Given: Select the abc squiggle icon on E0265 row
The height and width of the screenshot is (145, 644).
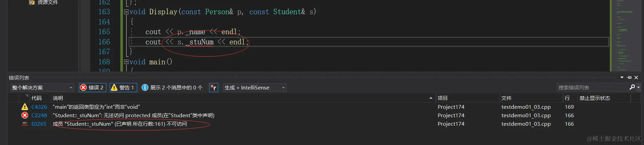Looking at the screenshot, I should [x=25, y=124].
